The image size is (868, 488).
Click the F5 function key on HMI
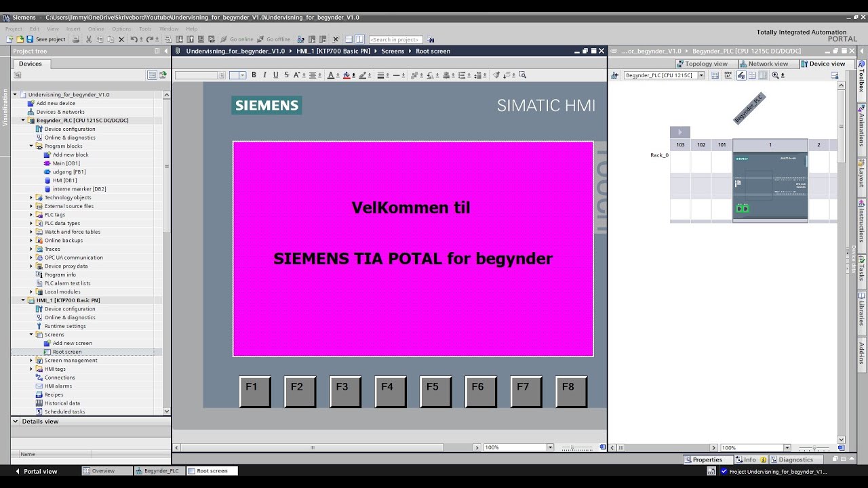click(x=435, y=392)
